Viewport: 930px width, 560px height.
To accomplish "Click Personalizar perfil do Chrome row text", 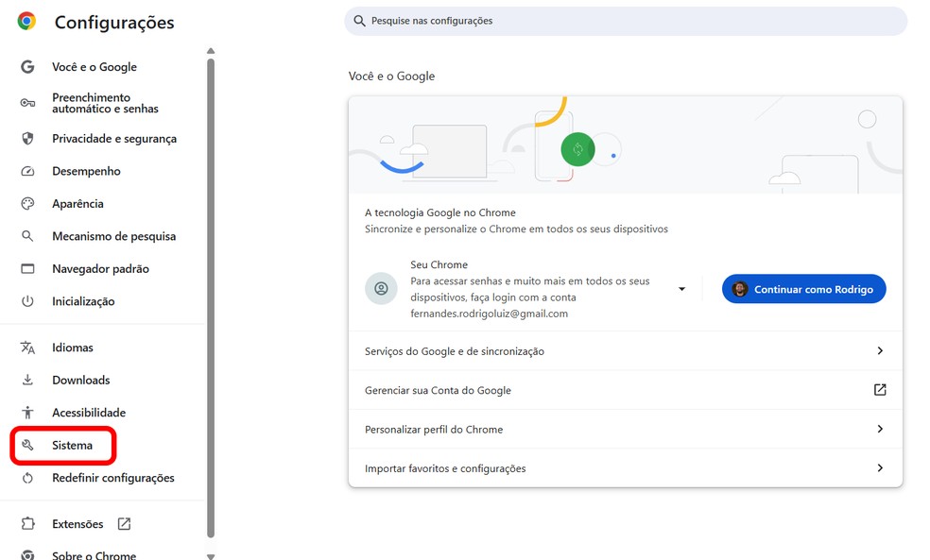I will pyautogui.click(x=434, y=429).
